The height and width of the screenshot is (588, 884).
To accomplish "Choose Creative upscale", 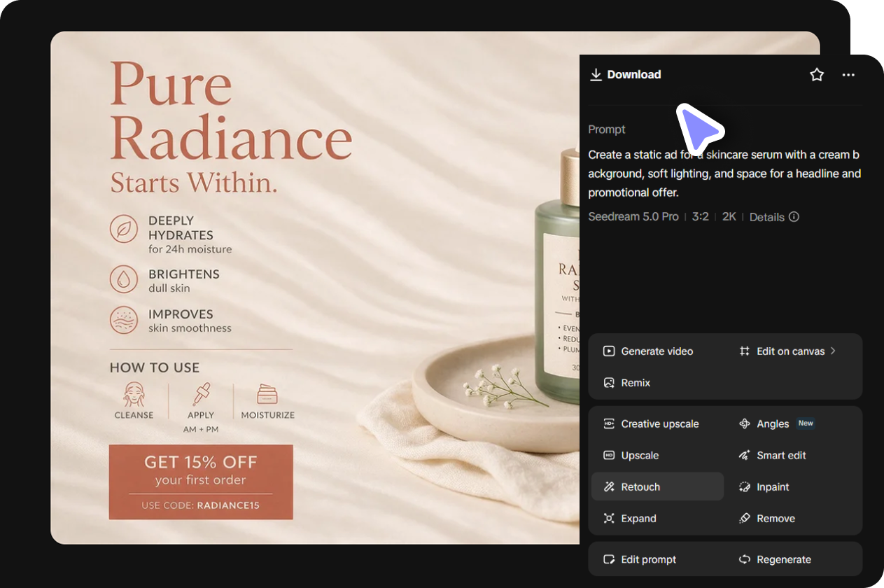I will tap(651, 424).
